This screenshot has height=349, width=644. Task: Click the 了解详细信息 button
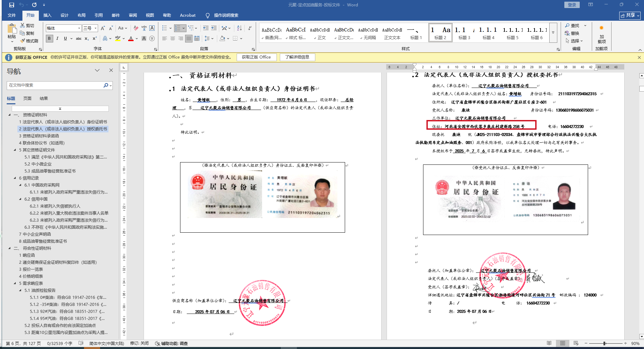pos(297,57)
